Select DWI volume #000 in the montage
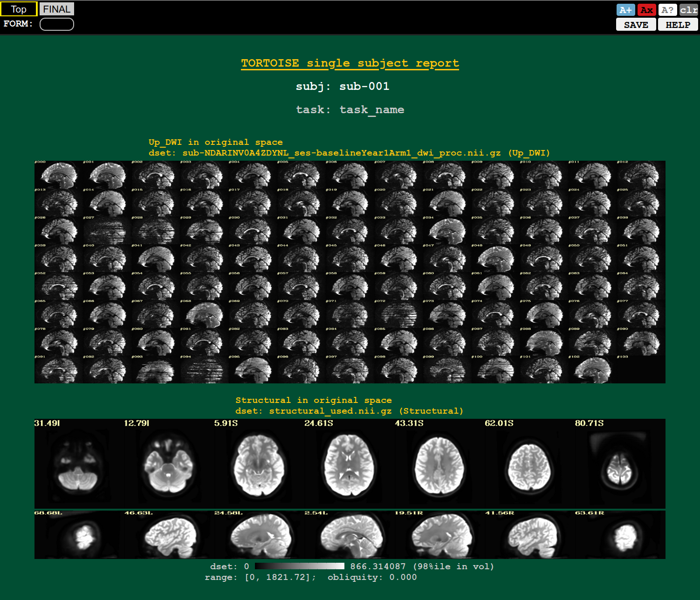 tap(59, 175)
